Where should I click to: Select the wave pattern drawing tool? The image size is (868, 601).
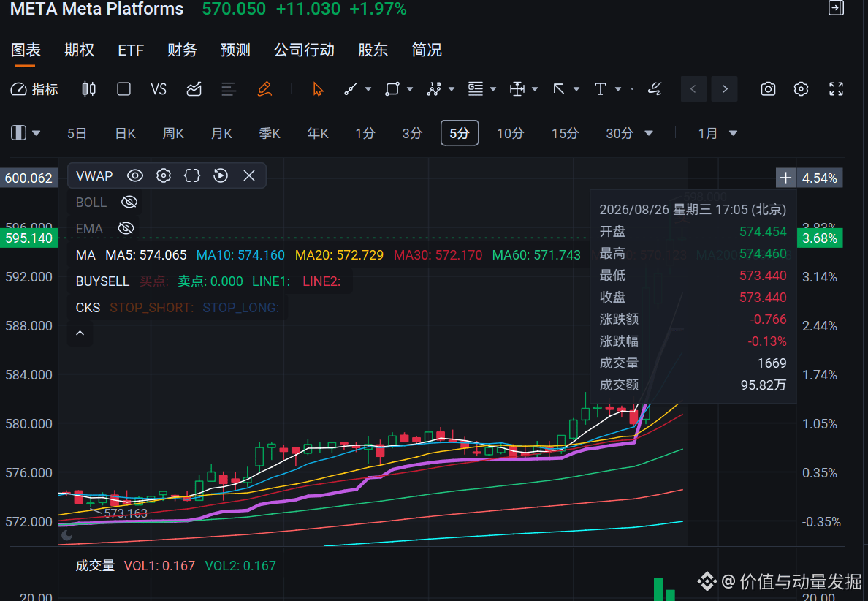434,89
